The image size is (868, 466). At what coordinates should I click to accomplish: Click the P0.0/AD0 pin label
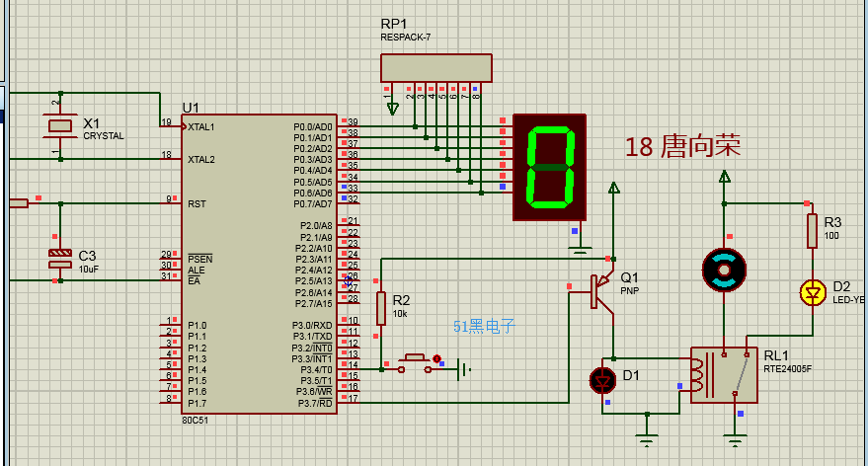point(313,126)
